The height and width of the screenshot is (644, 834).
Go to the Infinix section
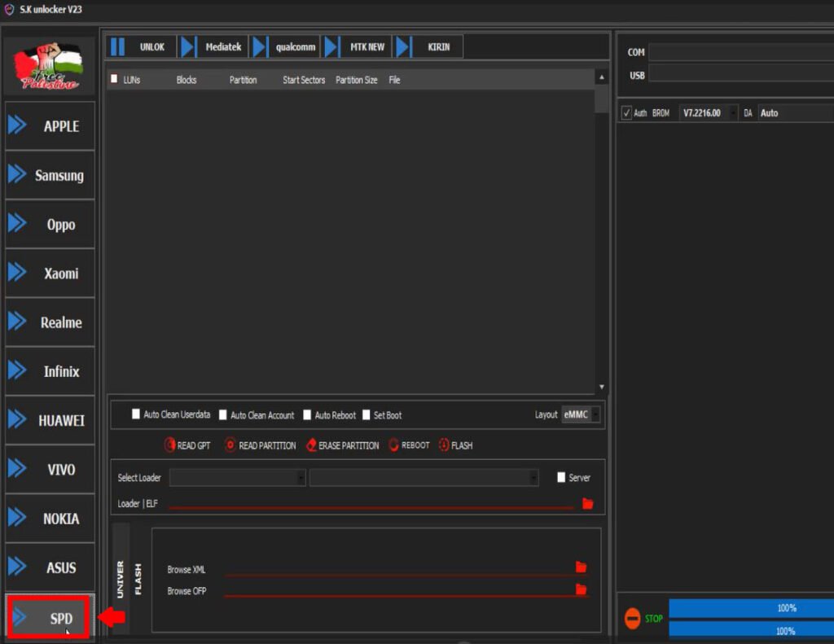(50, 371)
